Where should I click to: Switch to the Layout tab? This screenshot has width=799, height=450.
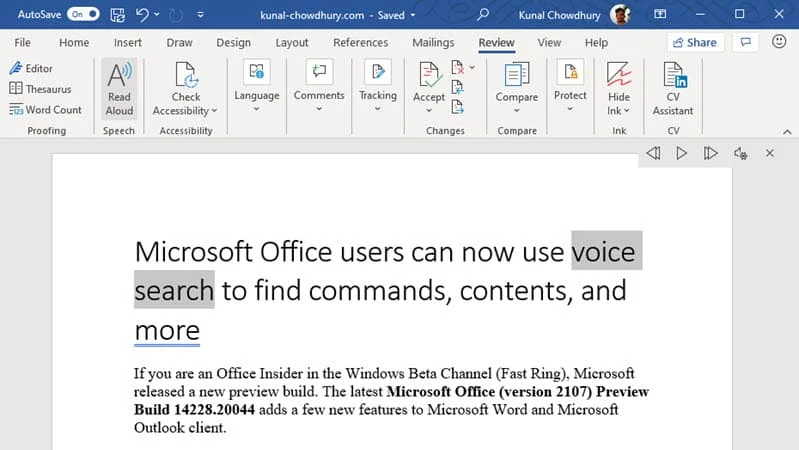click(x=291, y=43)
